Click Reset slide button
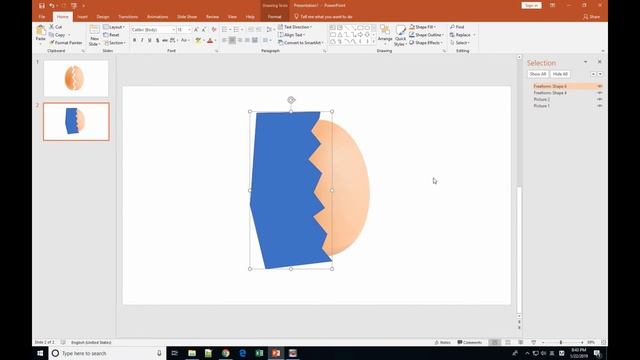 [111, 35]
